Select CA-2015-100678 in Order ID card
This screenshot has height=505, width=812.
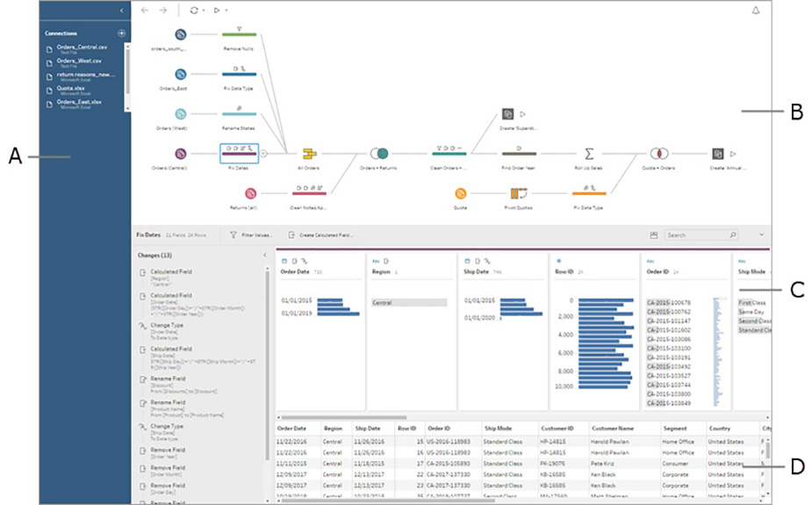(x=669, y=302)
